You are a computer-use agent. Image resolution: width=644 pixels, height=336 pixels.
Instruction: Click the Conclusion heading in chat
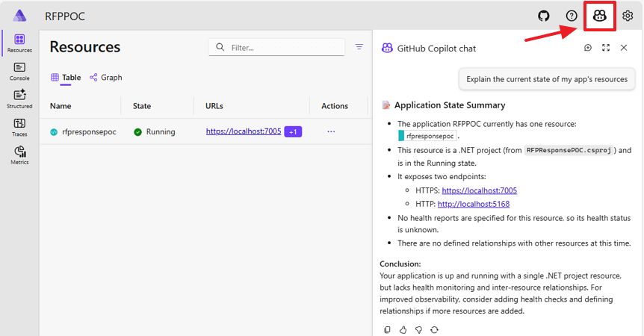[x=400, y=264]
